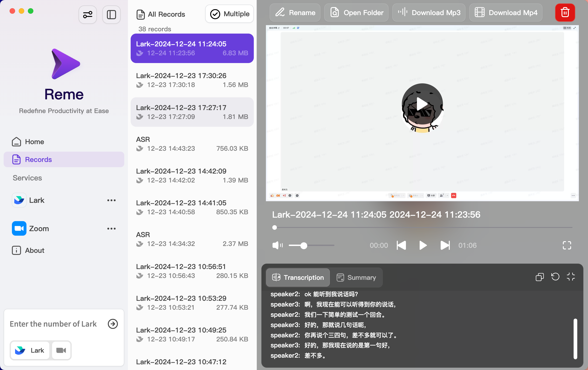588x370 pixels.
Task: Adjust the volume slider knob
Action: click(304, 246)
